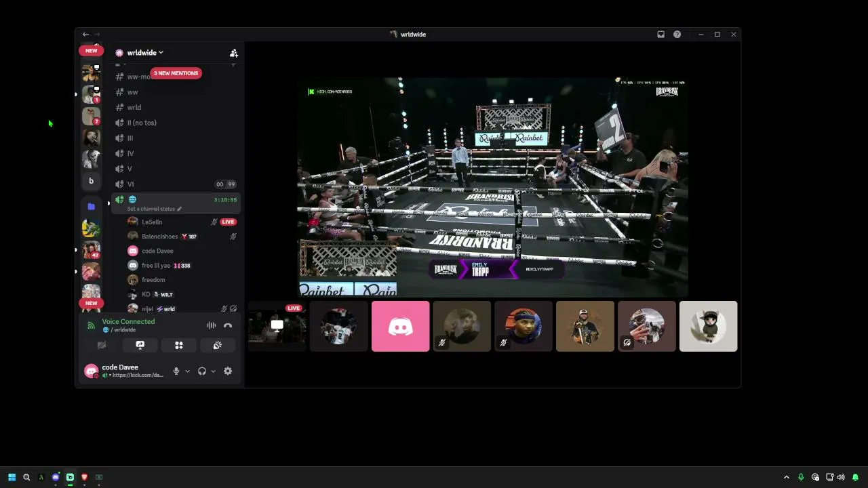Join the IV voice channel
868x488 pixels.
130,154
